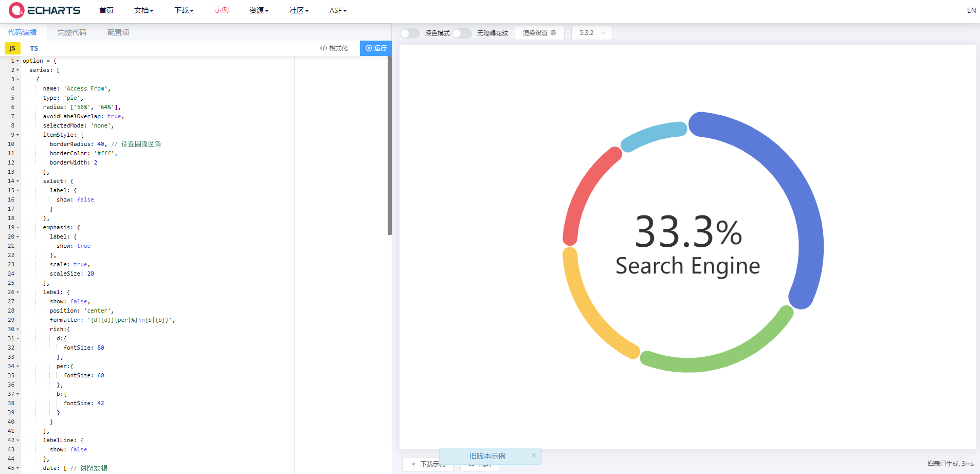Click the position: 'center' code line

[x=82, y=311]
